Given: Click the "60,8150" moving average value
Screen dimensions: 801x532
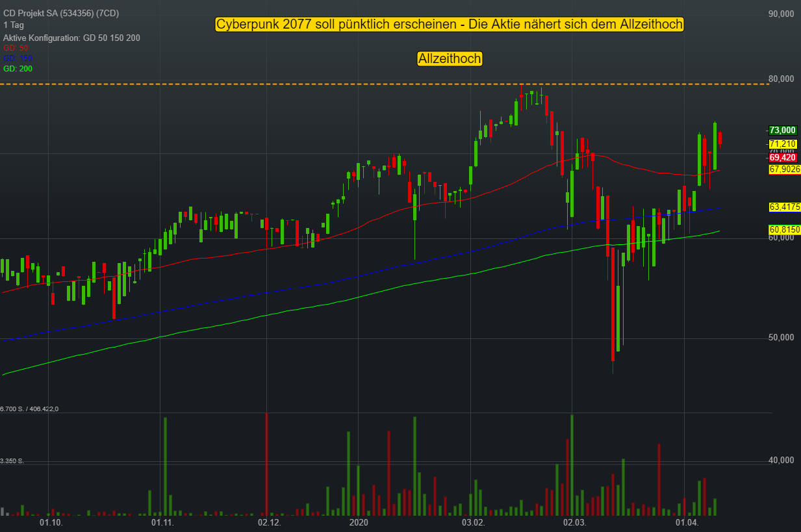Looking at the screenshot, I should point(785,229).
